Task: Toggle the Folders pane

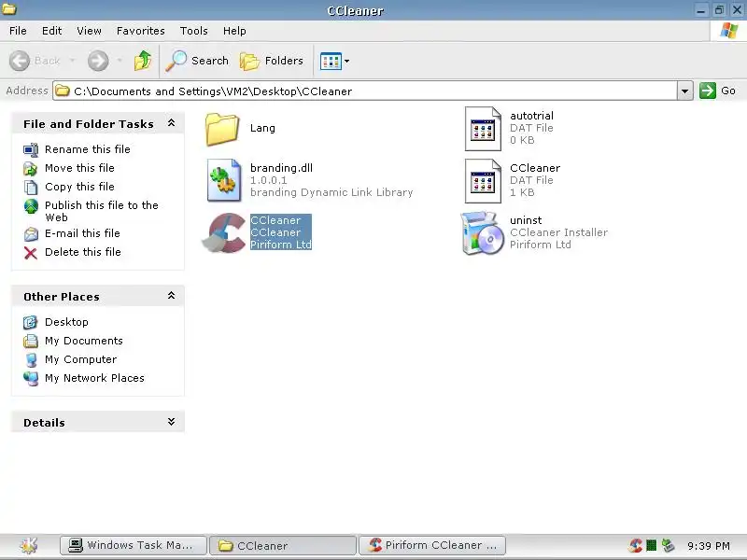Action: (272, 61)
